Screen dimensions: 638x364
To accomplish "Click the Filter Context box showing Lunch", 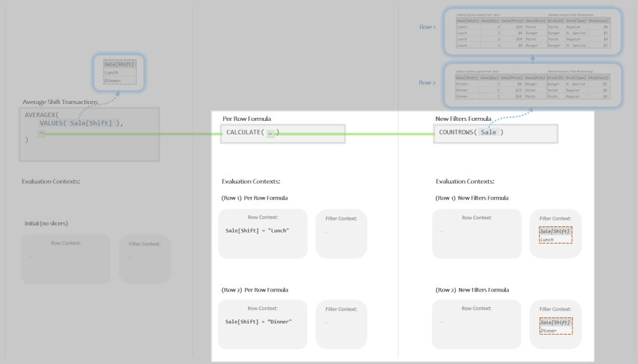I will coord(555,234).
